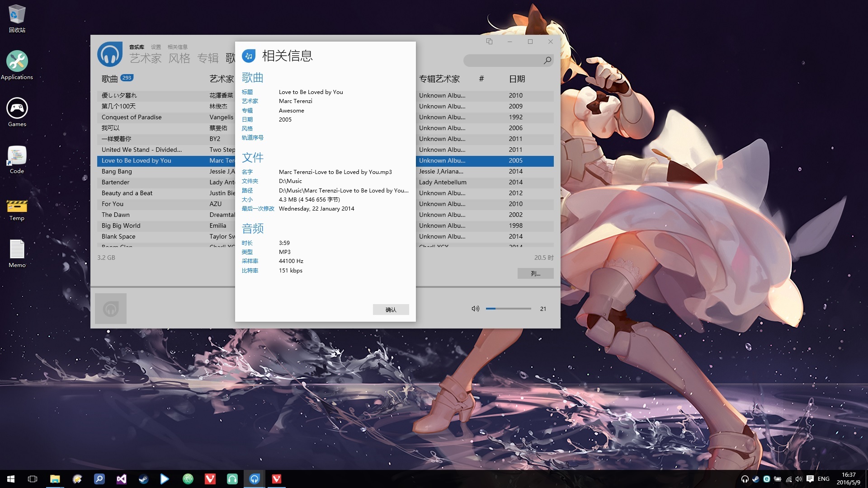The height and width of the screenshot is (488, 868).
Task: Click the headphone app logo
Action: click(x=110, y=54)
